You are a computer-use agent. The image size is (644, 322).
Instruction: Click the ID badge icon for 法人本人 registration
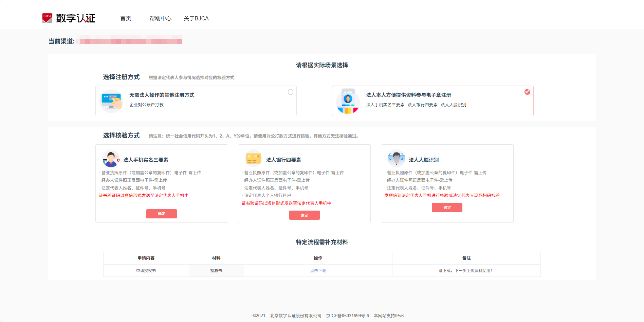pos(348,101)
